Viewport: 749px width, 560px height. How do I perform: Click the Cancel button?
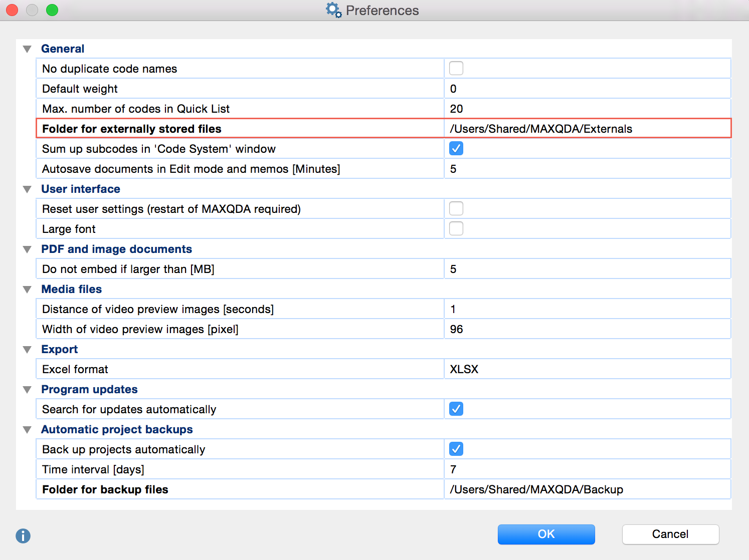click(x=670, y=534)
